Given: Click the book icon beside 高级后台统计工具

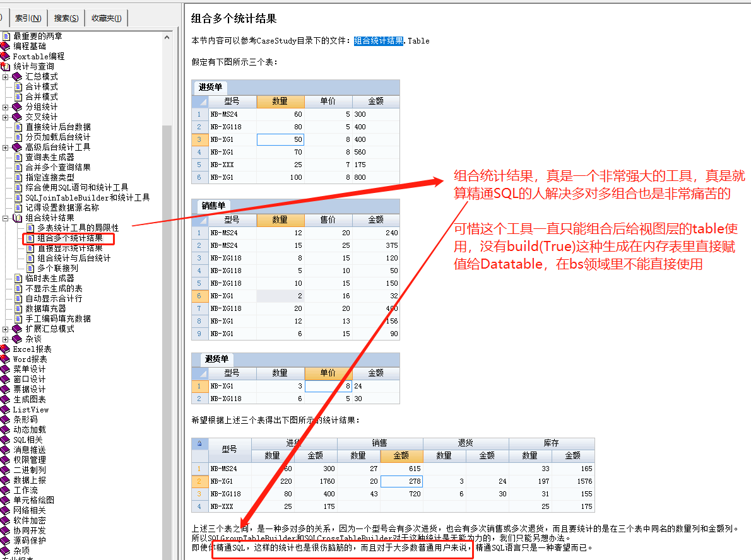Looking at the screenshot, I should point(17,147).
